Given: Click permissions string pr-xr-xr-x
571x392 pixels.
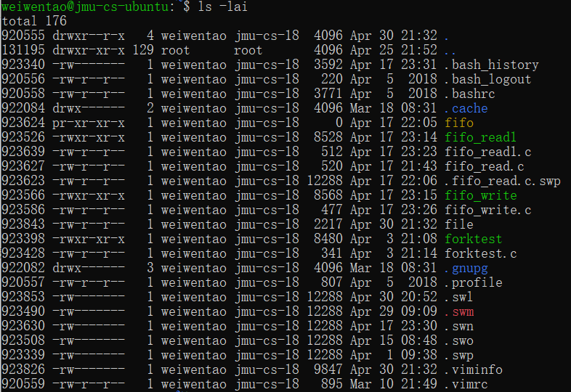Looking at the screenshot, I should [89, 123].
